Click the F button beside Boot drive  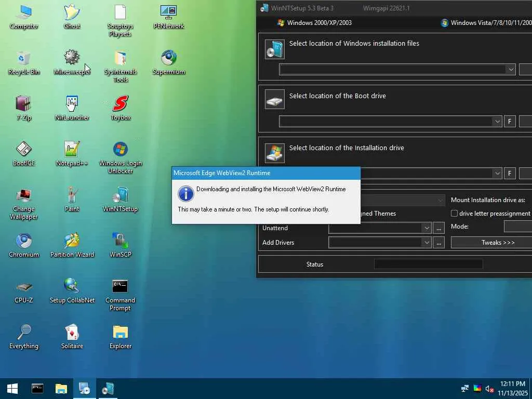[x=510, y=122]
